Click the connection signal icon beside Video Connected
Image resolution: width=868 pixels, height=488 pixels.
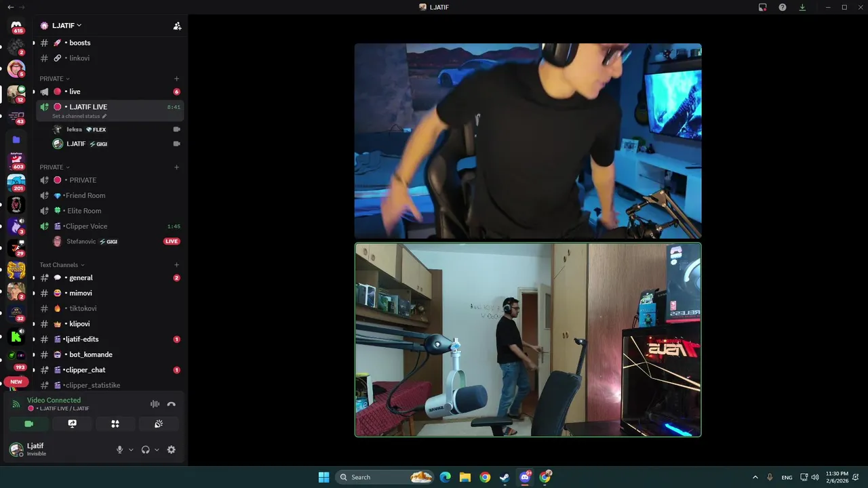click(x=16, y=404)
